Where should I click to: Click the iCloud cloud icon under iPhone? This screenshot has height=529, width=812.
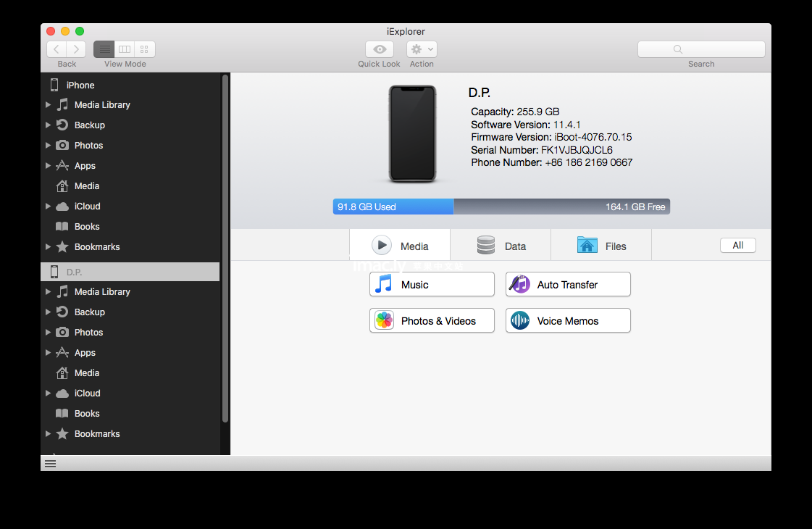[62, 207]
